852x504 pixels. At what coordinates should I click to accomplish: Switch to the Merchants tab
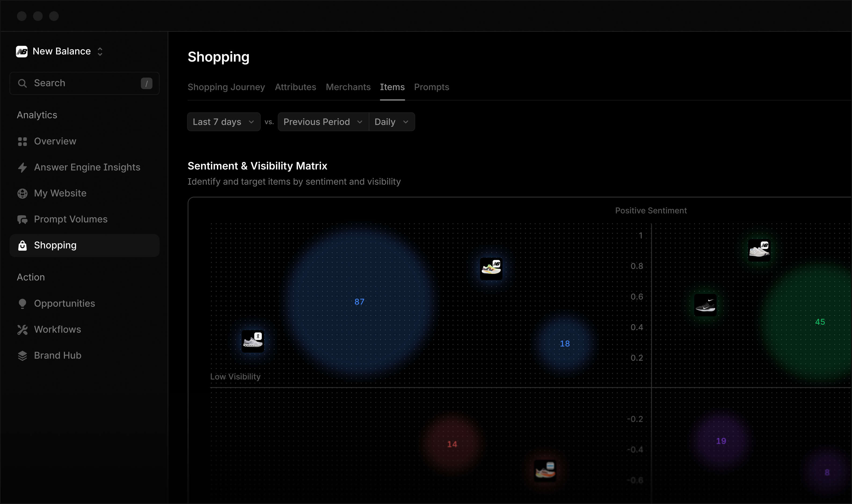coord(348,87)
